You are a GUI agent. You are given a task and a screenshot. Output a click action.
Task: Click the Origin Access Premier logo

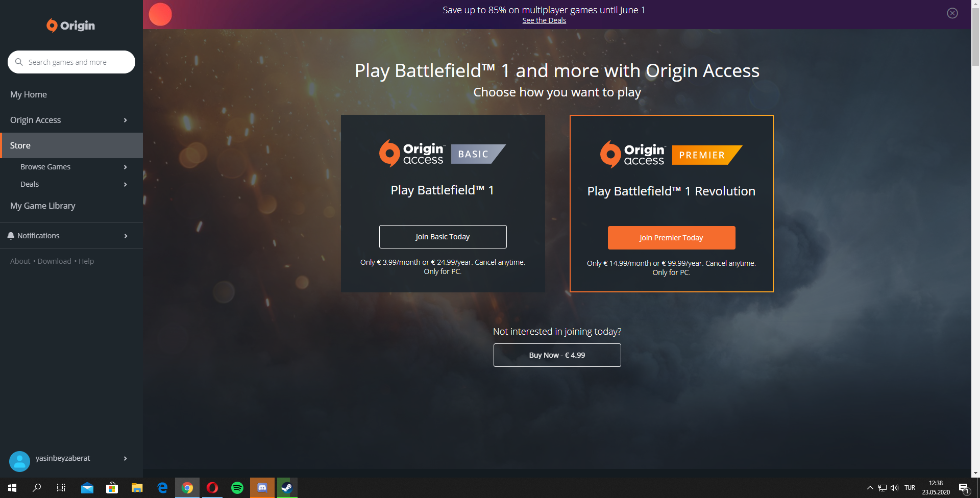pos(671,155)
